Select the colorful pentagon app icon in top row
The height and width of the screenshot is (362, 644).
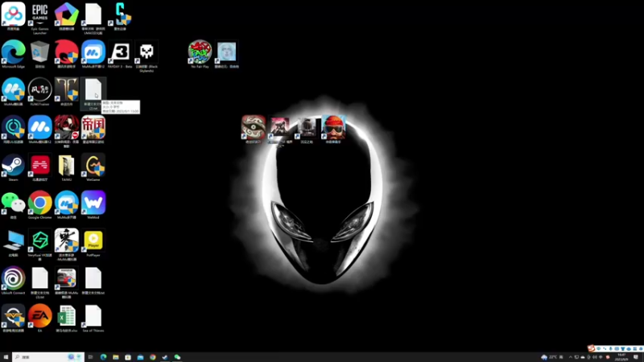coord(67,16)
